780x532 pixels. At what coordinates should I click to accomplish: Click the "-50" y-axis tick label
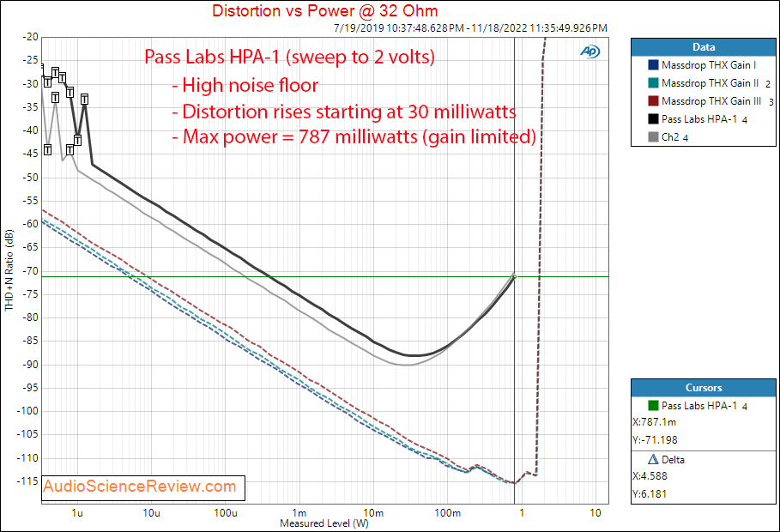[30, 177]
